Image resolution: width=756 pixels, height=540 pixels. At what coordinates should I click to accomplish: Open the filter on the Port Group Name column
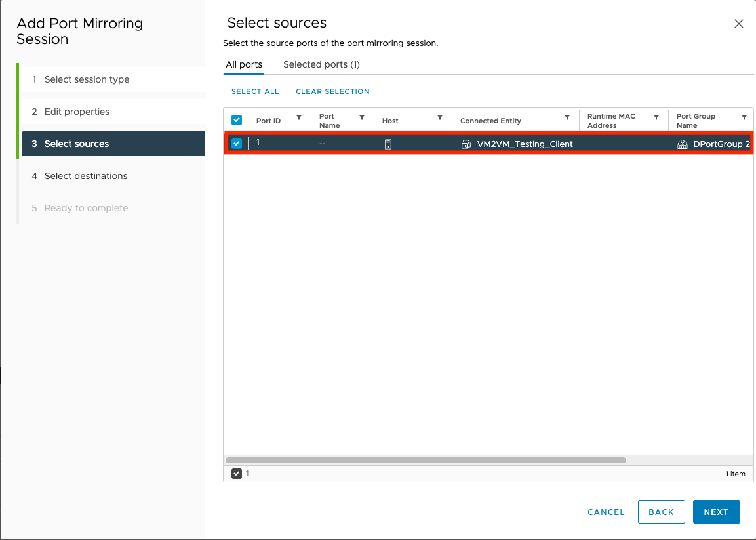[x=745, y=120]
